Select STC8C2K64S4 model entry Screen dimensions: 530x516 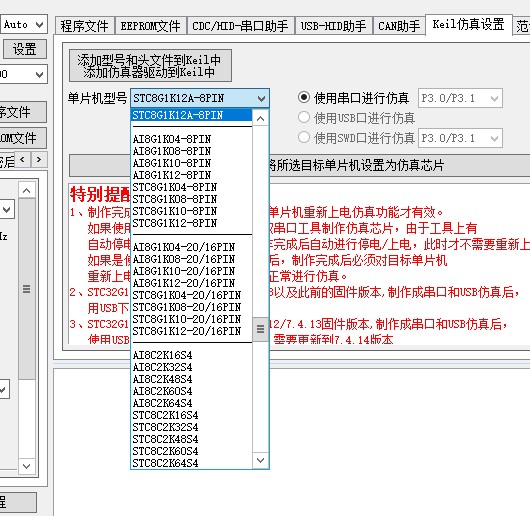coord(191,463)
